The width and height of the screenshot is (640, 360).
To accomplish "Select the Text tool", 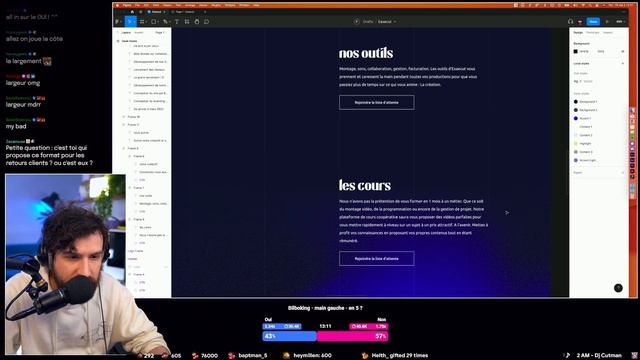I will click(x=177, y=22).
